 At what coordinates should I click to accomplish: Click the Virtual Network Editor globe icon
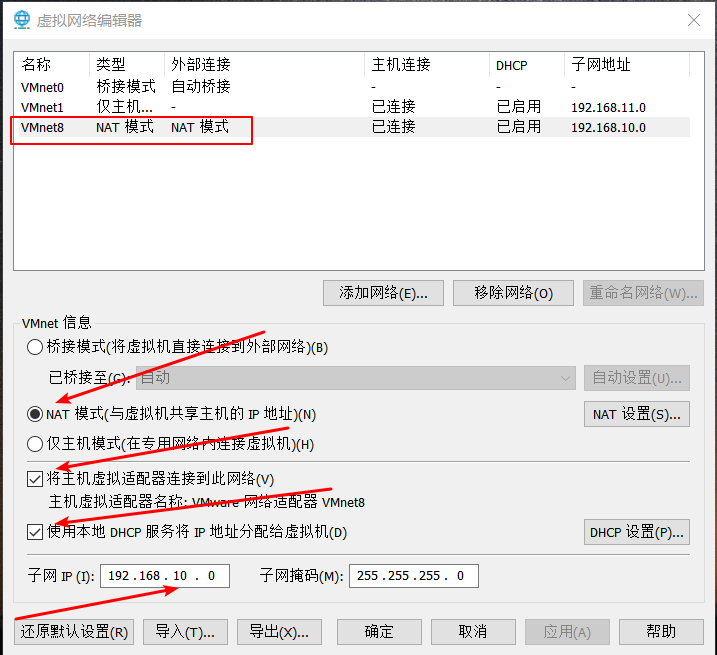point(21,20)
